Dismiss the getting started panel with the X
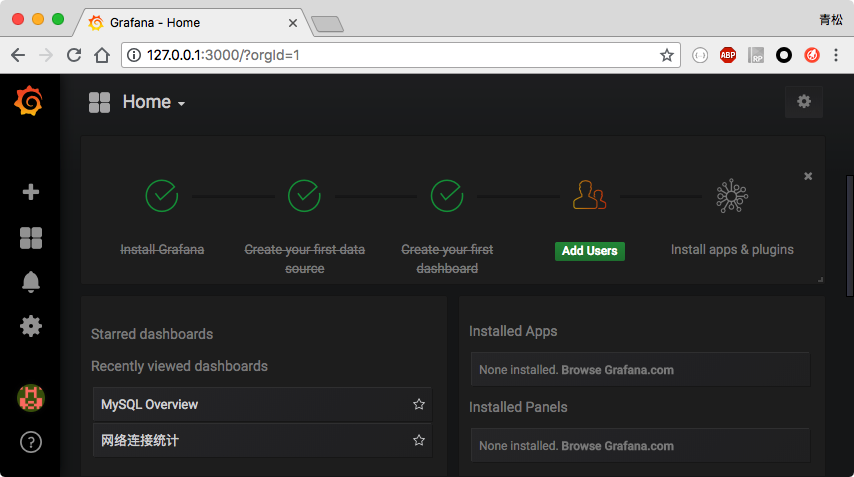 (x=808, y=176)
